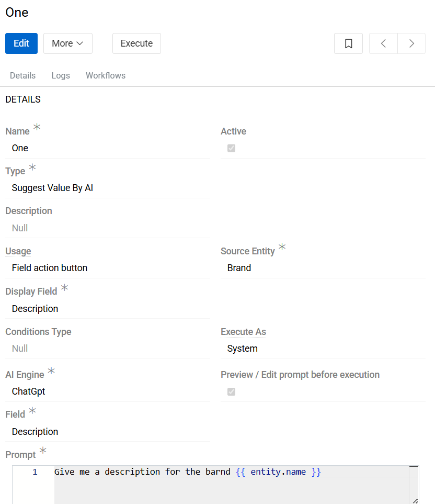Go to previous record with left arrow
Viewport: 435px width, 504px height.
pos(383,43)
